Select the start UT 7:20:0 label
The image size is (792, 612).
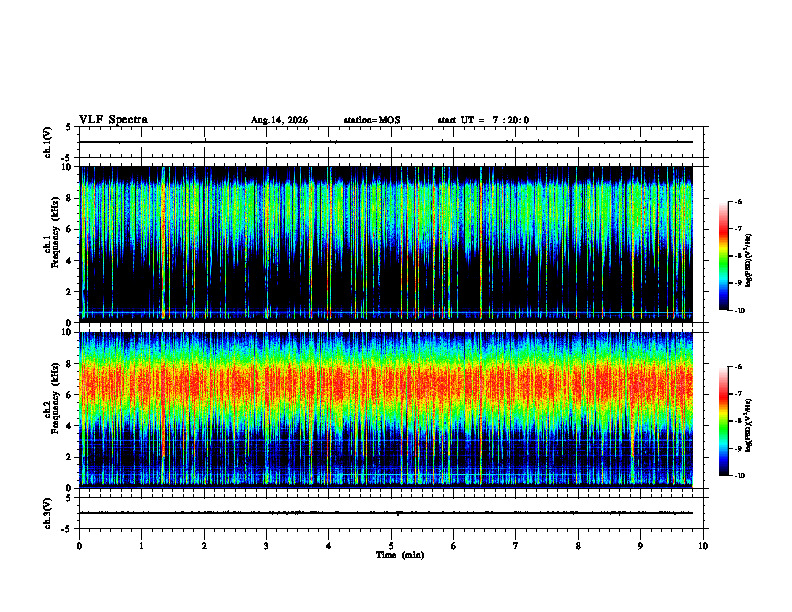[483, 120]
